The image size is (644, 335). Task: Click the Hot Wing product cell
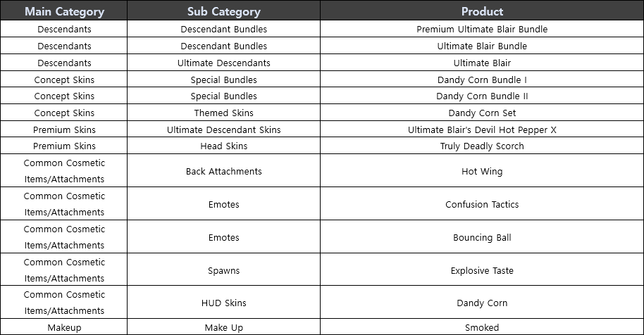coord(482,171)
